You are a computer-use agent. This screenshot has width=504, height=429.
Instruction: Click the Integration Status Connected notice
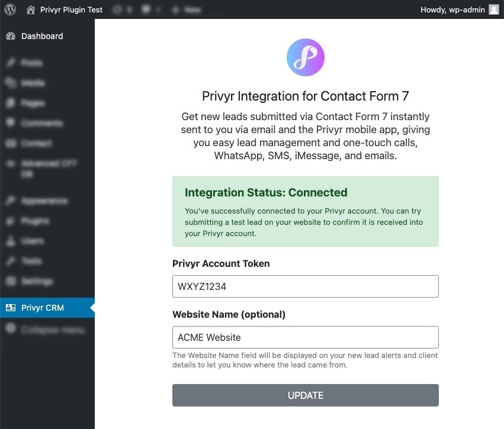coord(306,212)
